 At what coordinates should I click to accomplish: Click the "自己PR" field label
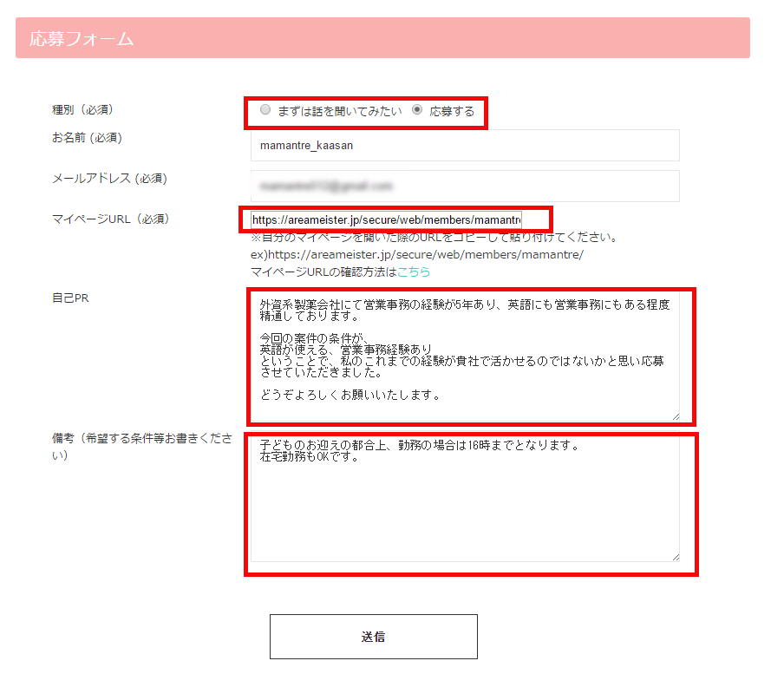pyautogui.click(x=70, y=298)
